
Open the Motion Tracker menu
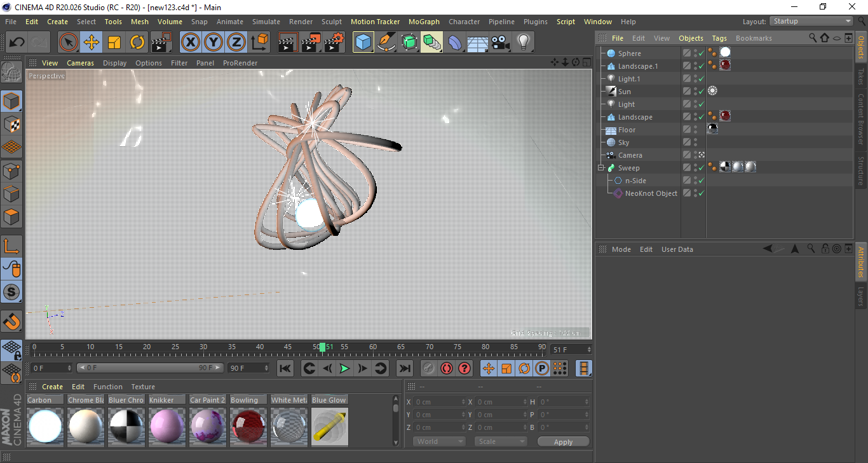tap(375, 22)
